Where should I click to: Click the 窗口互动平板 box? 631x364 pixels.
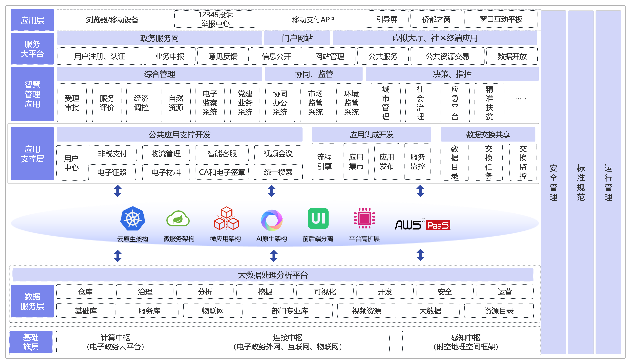point(501,19)
